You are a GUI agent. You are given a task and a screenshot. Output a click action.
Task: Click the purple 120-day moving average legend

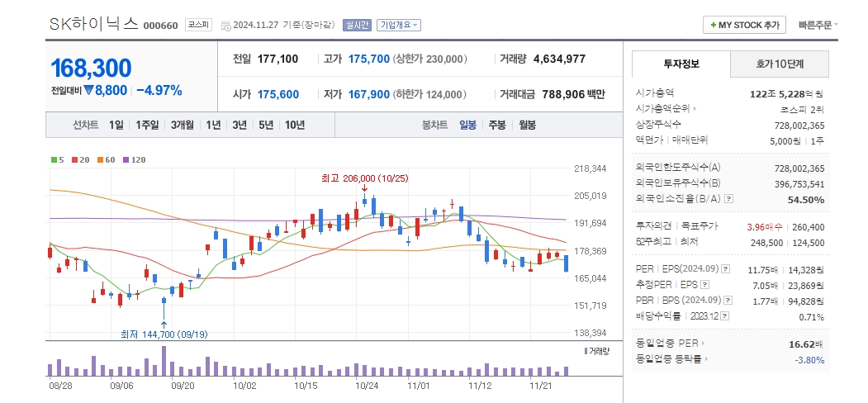134,160
